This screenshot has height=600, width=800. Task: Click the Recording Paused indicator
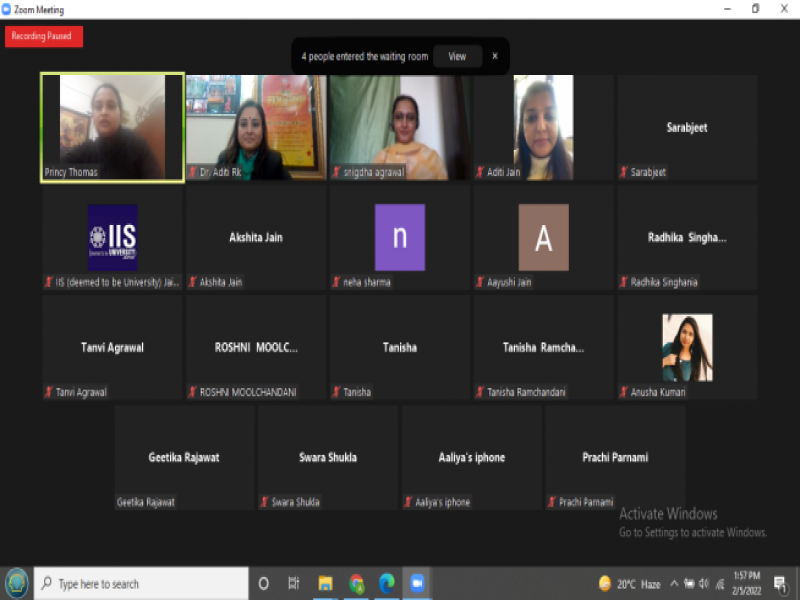pos(44,36)
